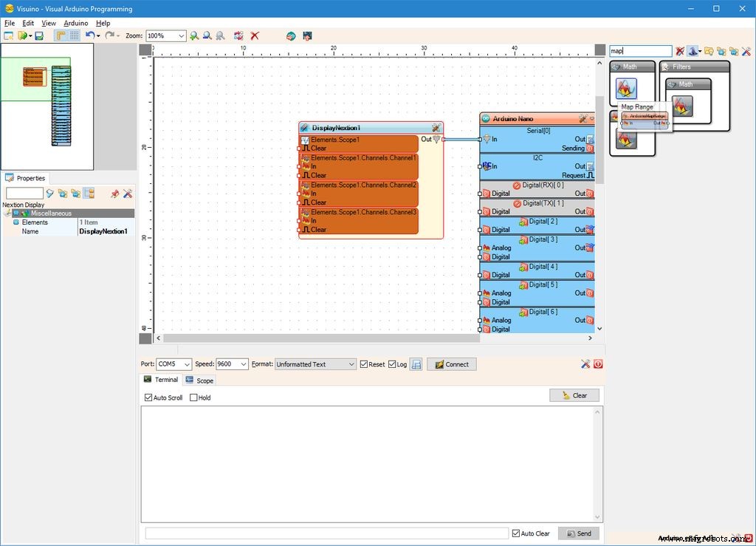Click the Undo arrow icon

coord(89,35)
